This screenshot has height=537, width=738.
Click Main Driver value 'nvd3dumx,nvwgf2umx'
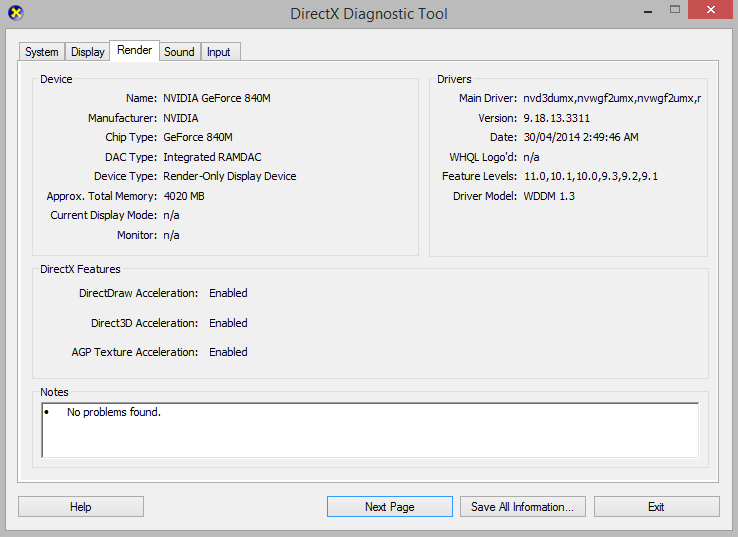click(x=612, y=98)
